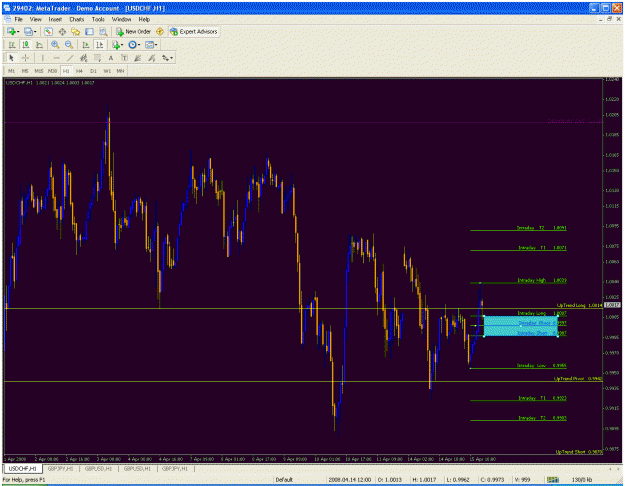
Task: Launch the Strategy Tester
Action: 103,31
